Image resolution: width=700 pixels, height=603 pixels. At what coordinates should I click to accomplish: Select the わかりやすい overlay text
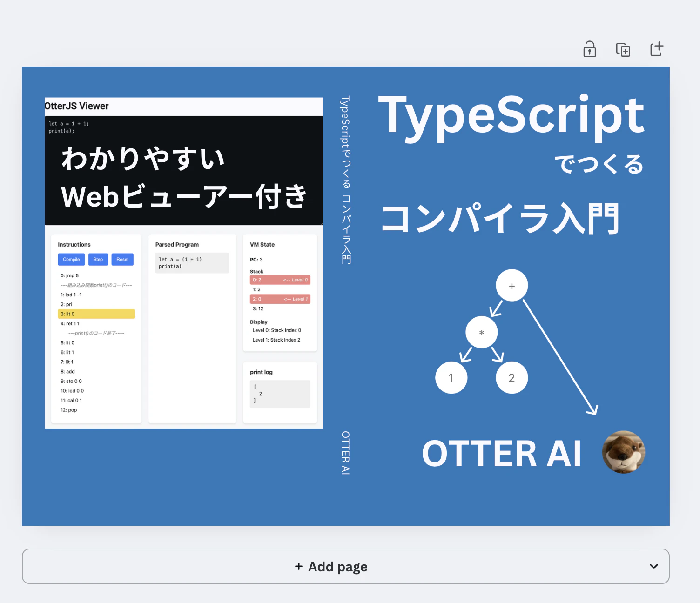pos(143,158)
